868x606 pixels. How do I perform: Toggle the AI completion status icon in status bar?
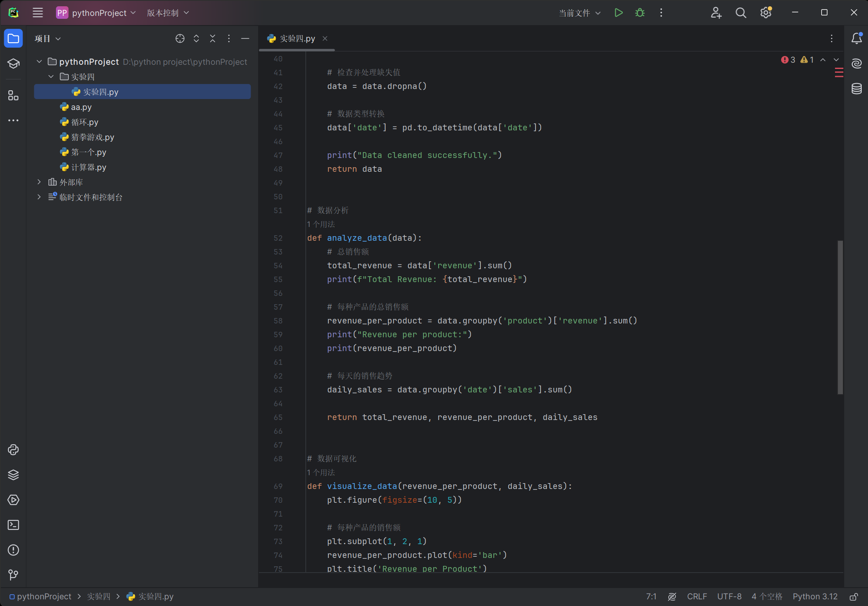click(x=672, y=596)
